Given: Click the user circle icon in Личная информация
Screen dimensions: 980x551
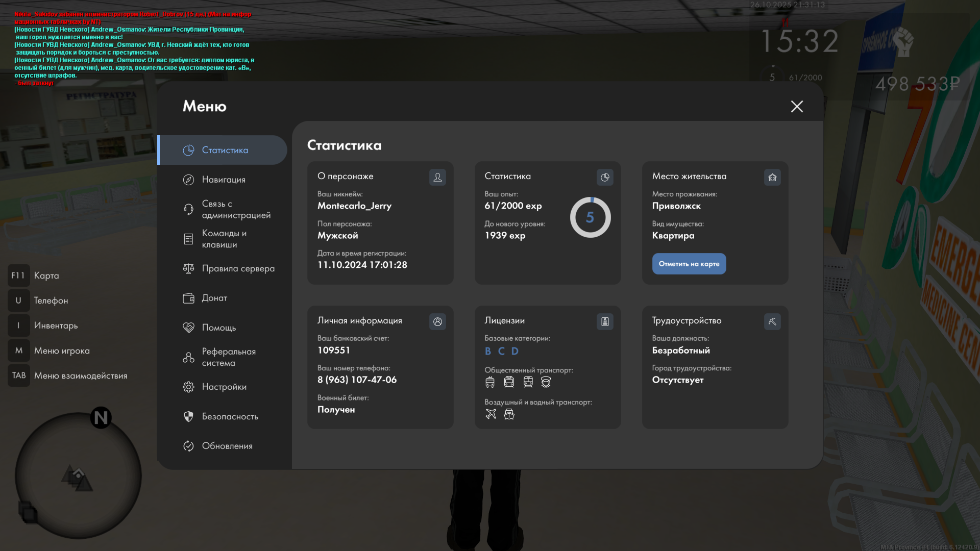Looking at the screenshot, I should [x=437, y=321].
